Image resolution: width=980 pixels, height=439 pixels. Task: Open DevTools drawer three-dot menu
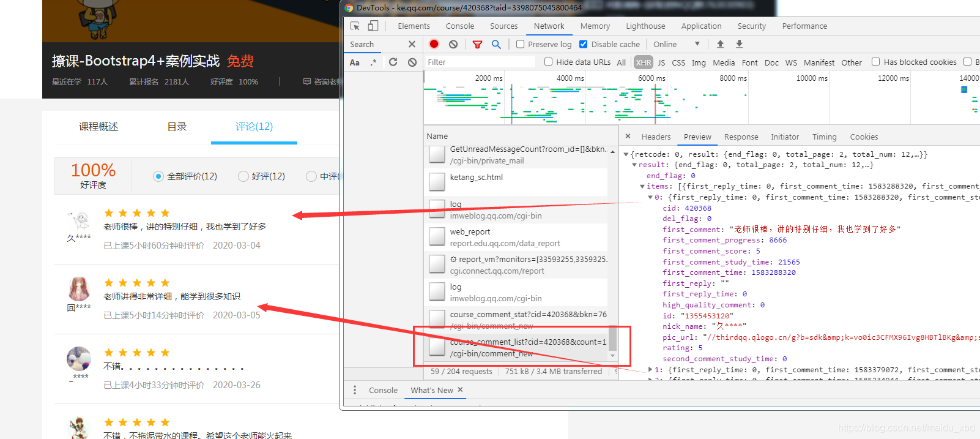(x=355, y=390)
